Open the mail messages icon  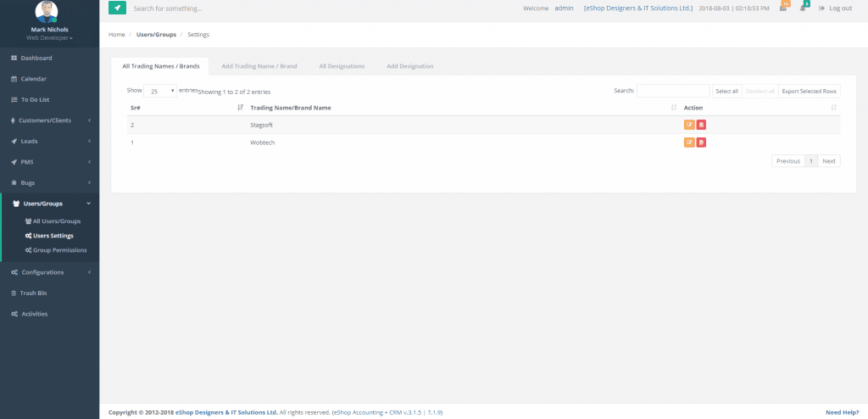(x=783, y=8)
